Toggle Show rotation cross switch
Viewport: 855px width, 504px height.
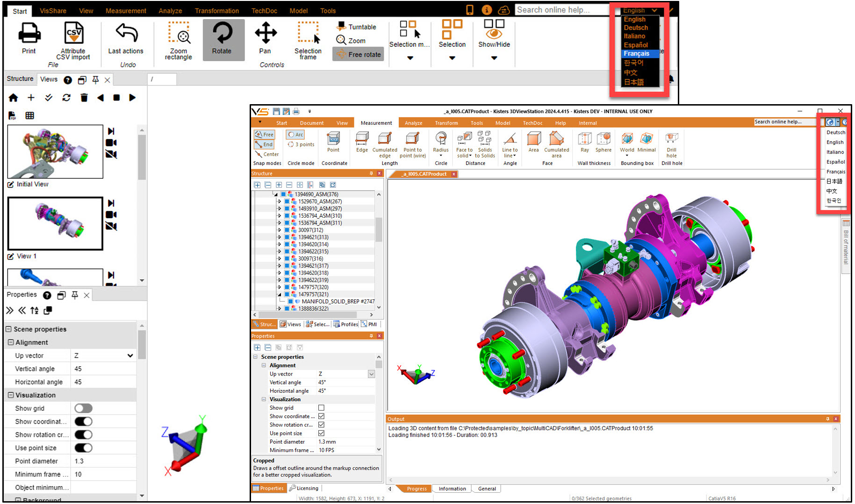tap(83, 434)
